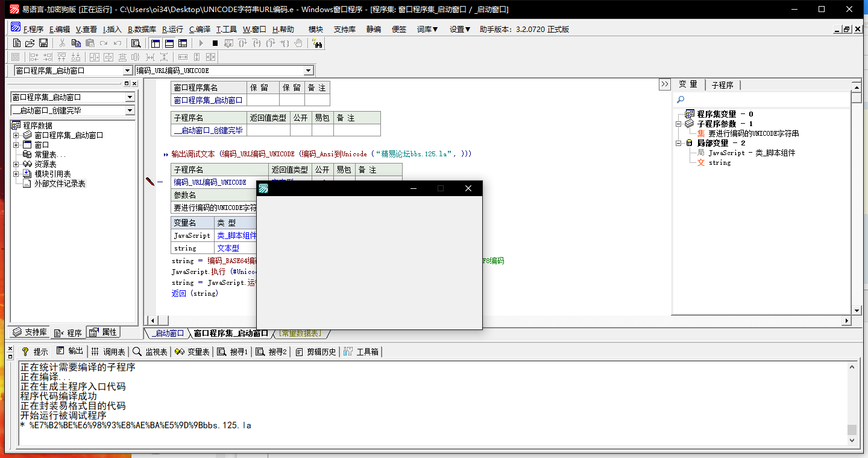Switch to the 属性 tab in left panel
Screen dimensions: 868x458
coord(104,332)
